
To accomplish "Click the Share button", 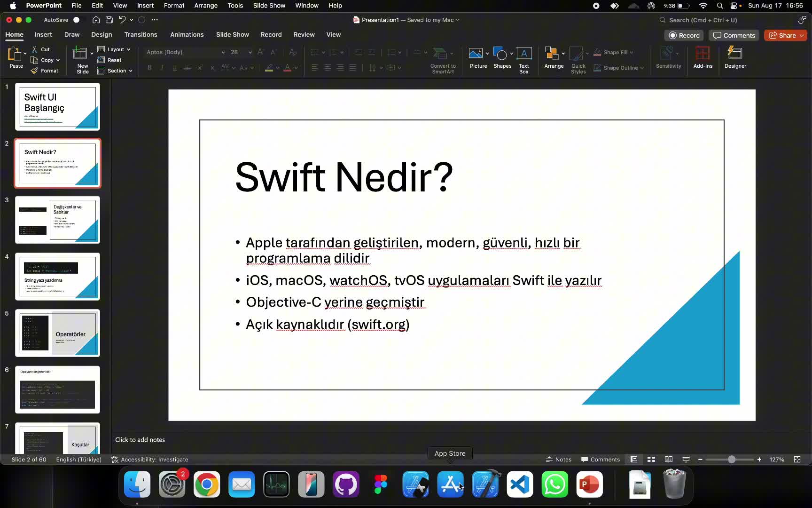I will pyautogui.click(x=782, y=35).
